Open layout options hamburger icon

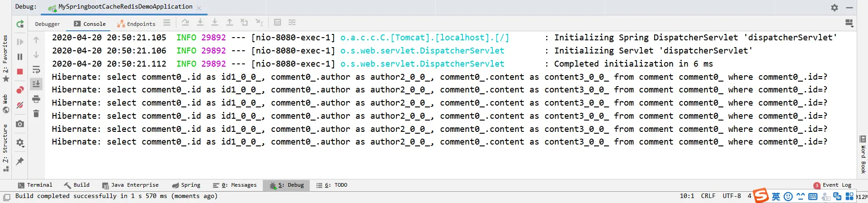click(x=167, y=22)
